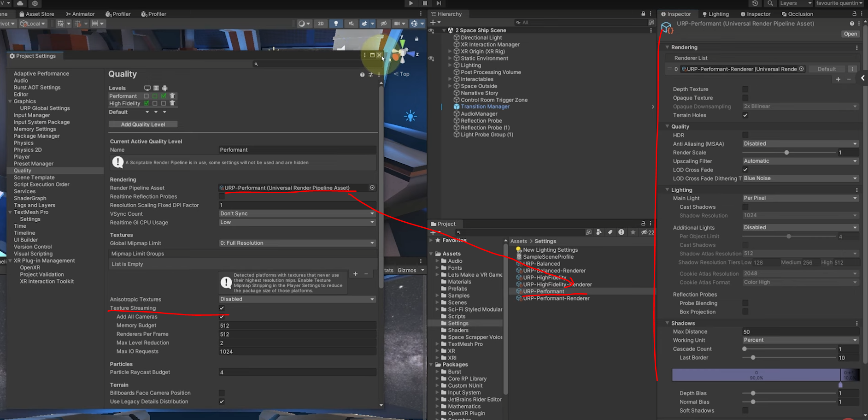Screen dimensions: 868x420
Task: Click the cloud services icon at top left
Action: click(x=20, y=3)
